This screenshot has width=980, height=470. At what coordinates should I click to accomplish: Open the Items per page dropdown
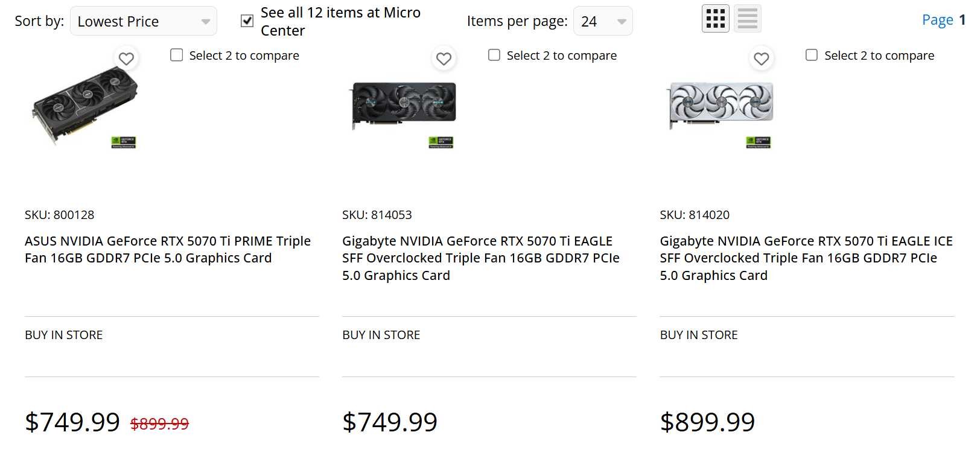pyautogui.click(x=602, y=21)
